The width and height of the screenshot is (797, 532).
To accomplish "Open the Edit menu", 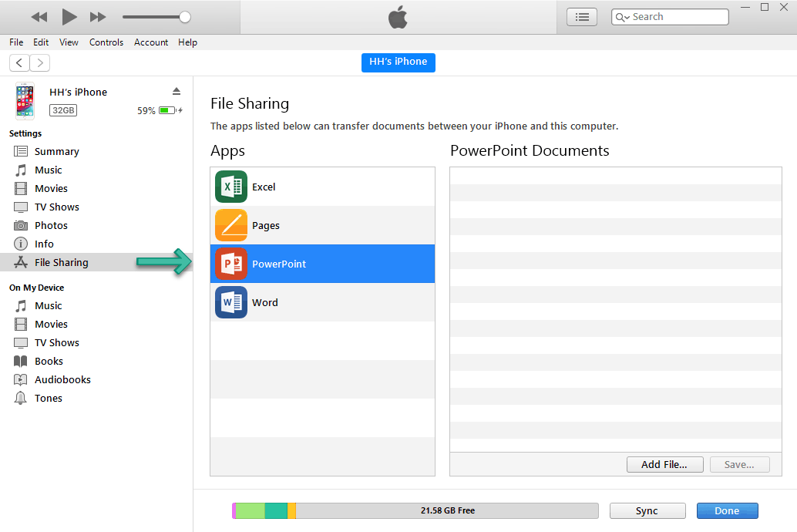I will [41, 42].
